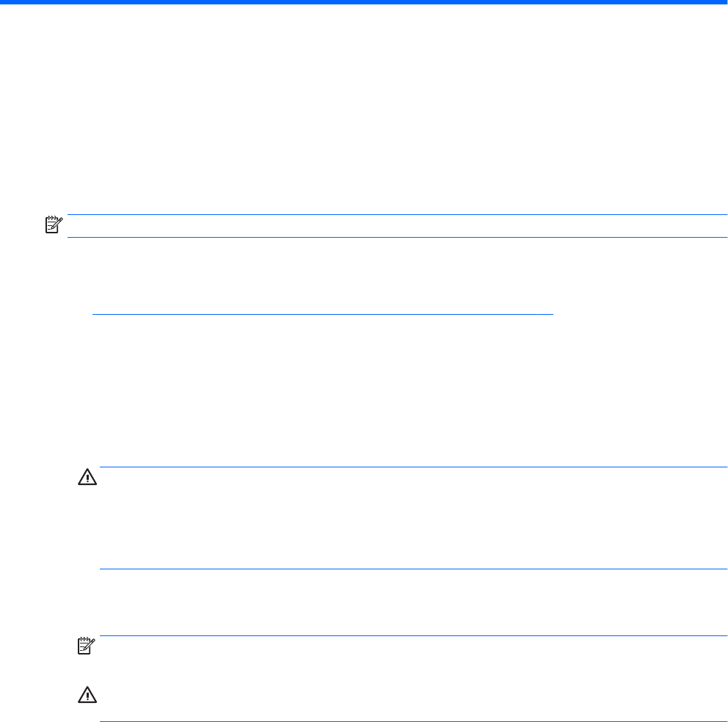
Task: Select the exclamation mark in bottom warning triangle
Action: (87, 696)
